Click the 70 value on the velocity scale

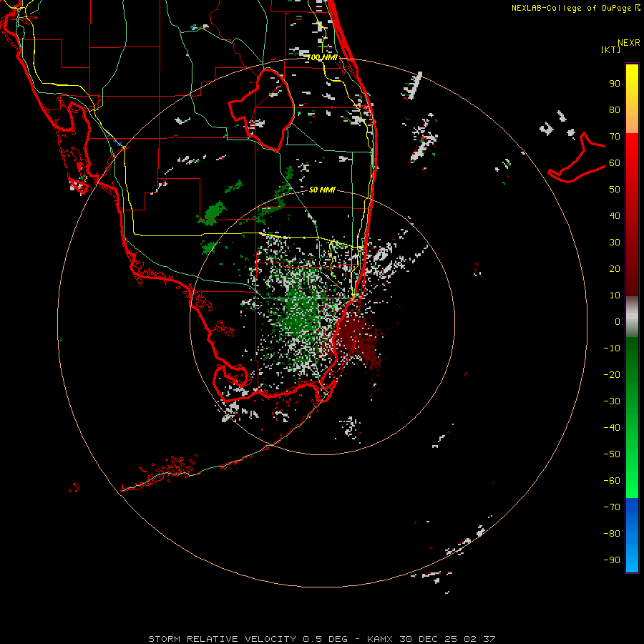click(615, 137)
